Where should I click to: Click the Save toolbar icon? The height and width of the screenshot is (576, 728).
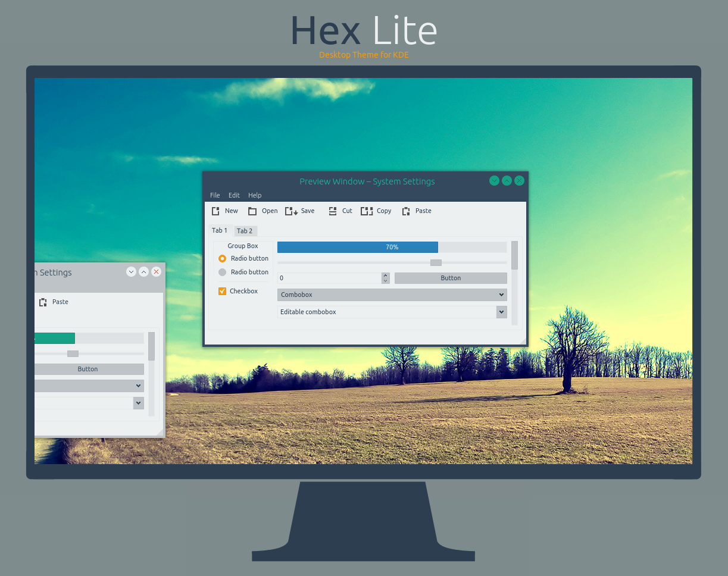pos(291,211)
